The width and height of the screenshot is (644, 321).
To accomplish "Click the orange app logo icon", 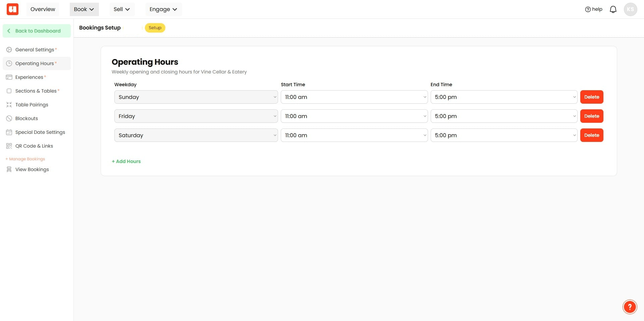I will pos(12,9).
